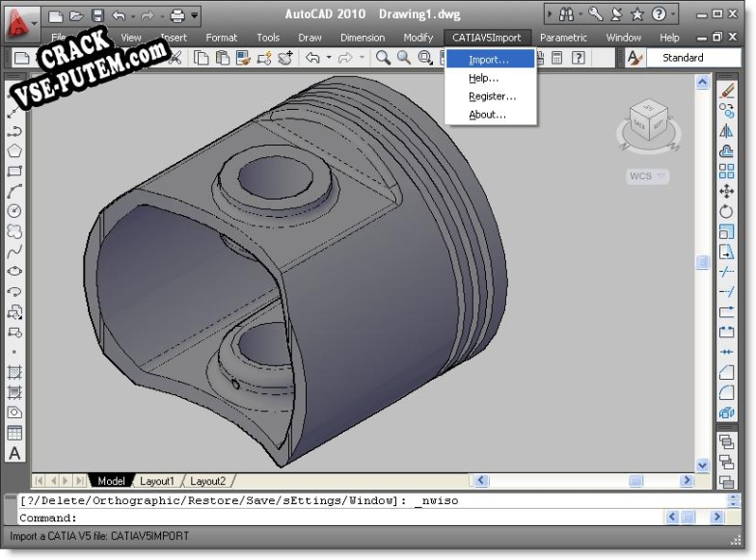
Task: Open the AutoCAD application menu button
Action: click(x=21, y=23)
